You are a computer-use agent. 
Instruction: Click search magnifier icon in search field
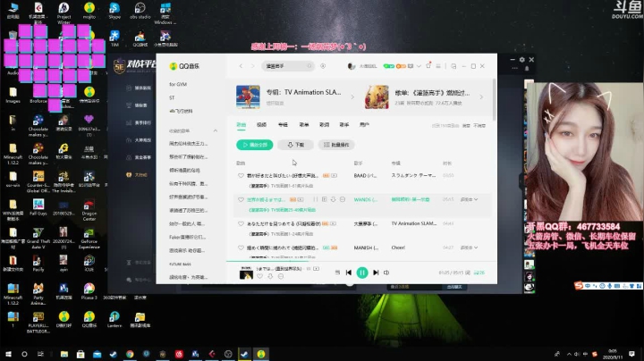point(309,66)
